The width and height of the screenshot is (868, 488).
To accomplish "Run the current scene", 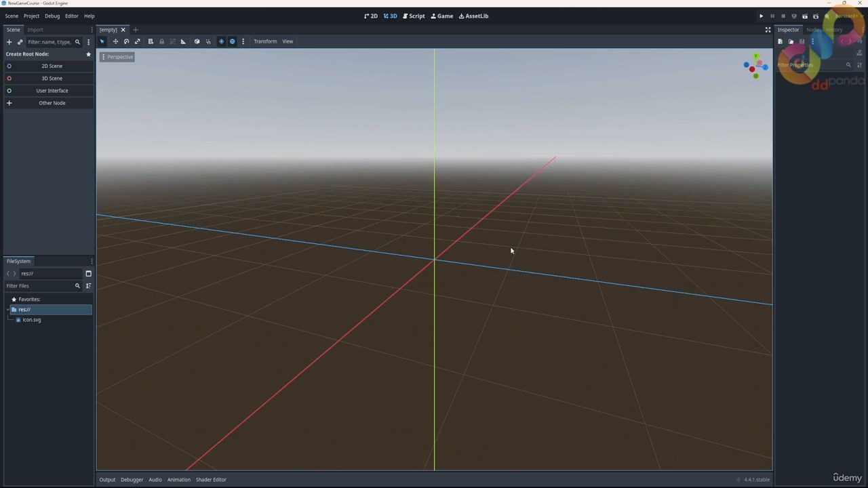I will [805, 16].
